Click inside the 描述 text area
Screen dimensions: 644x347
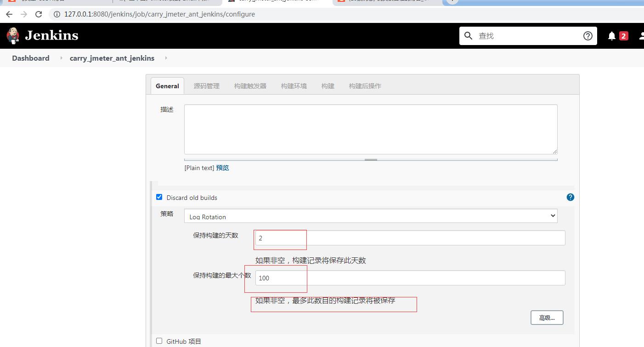[371, 129]
